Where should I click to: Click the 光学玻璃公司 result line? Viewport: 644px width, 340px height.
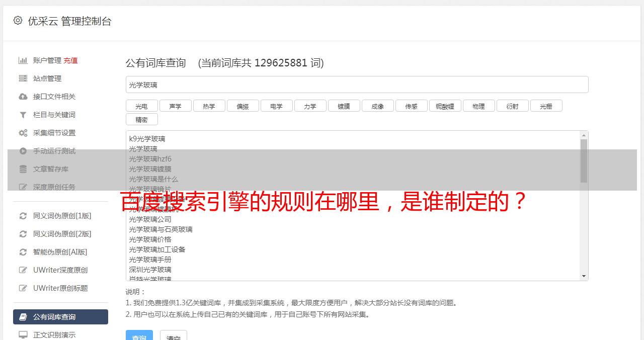click(150, 219)
